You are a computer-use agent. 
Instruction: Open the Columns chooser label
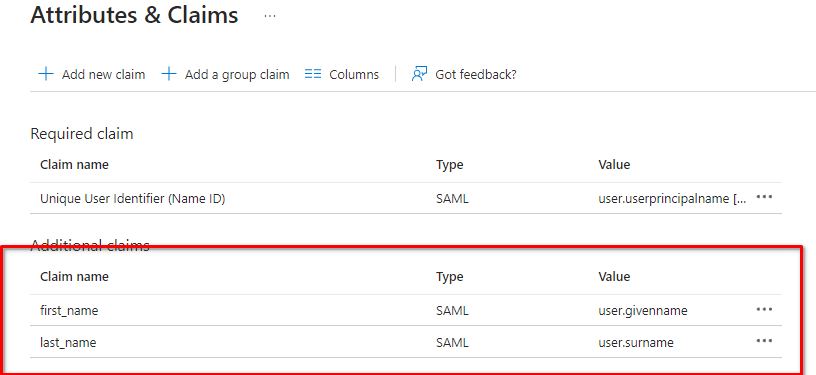pos(354,74)
